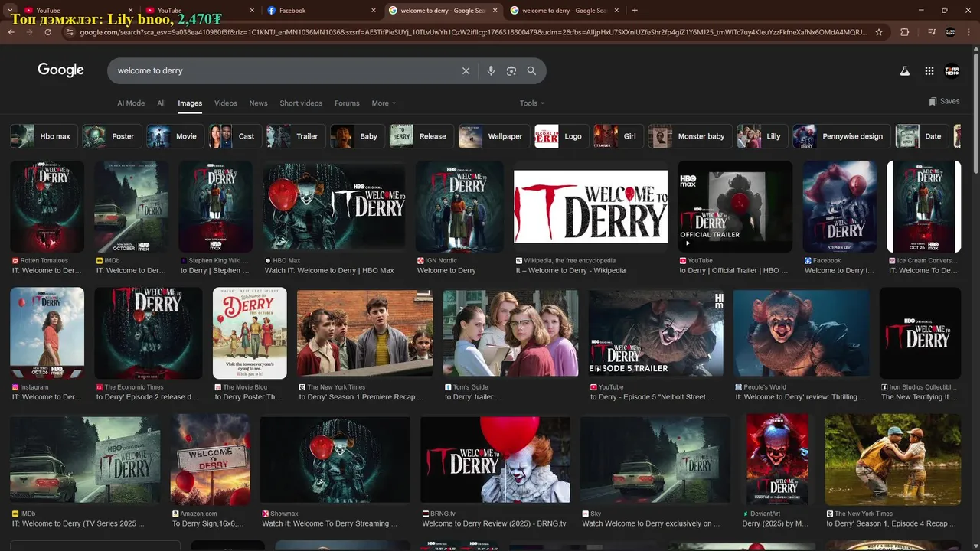Switch to News results

pyautogui.click(x=259, y=103)
